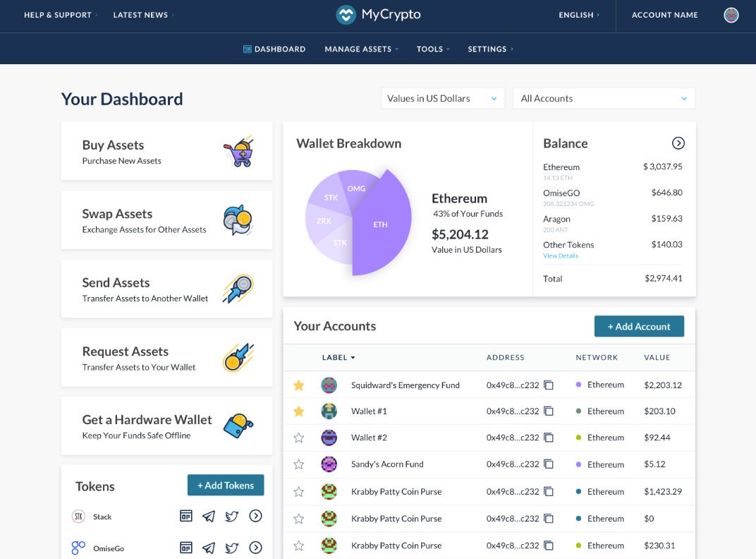Open the Values in US Dollars dropdown
This screenshot has width=756, height=559.
point(442,99)
